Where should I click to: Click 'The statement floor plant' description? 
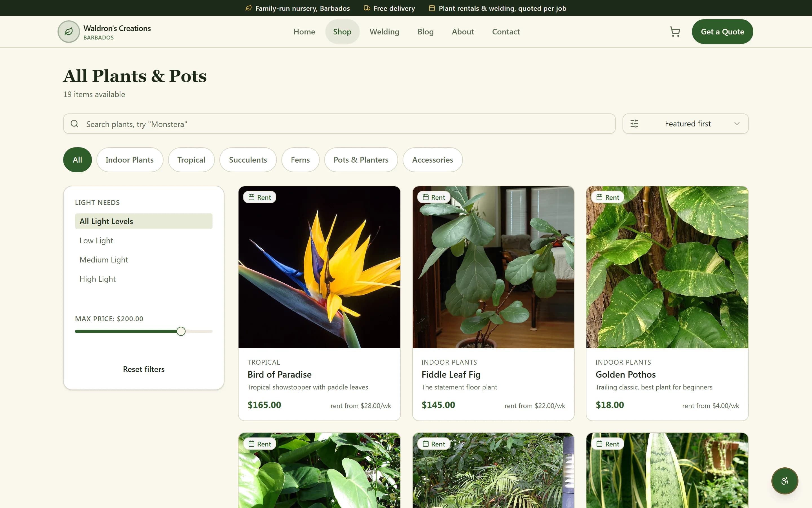click(459, 387)
